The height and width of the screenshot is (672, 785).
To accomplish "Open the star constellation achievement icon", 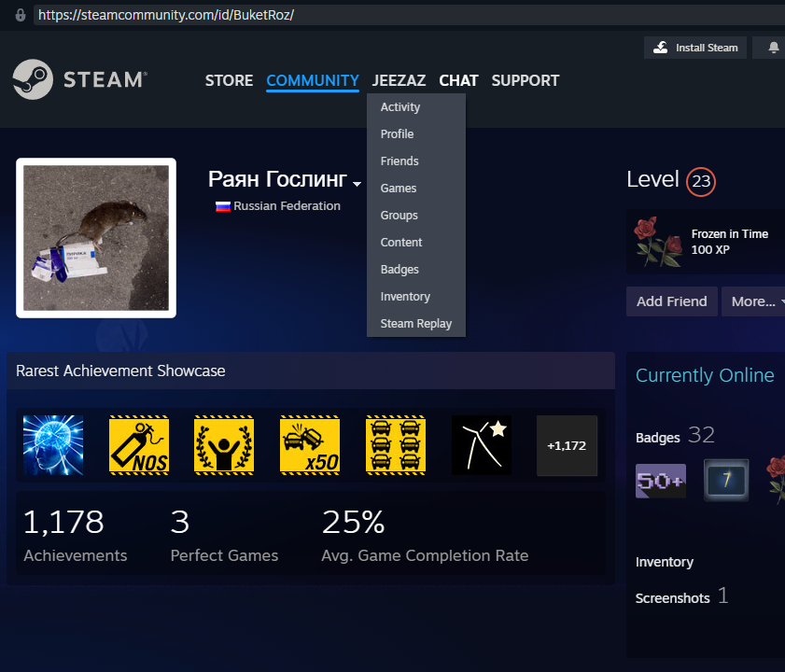I will [x=482, y=445].
